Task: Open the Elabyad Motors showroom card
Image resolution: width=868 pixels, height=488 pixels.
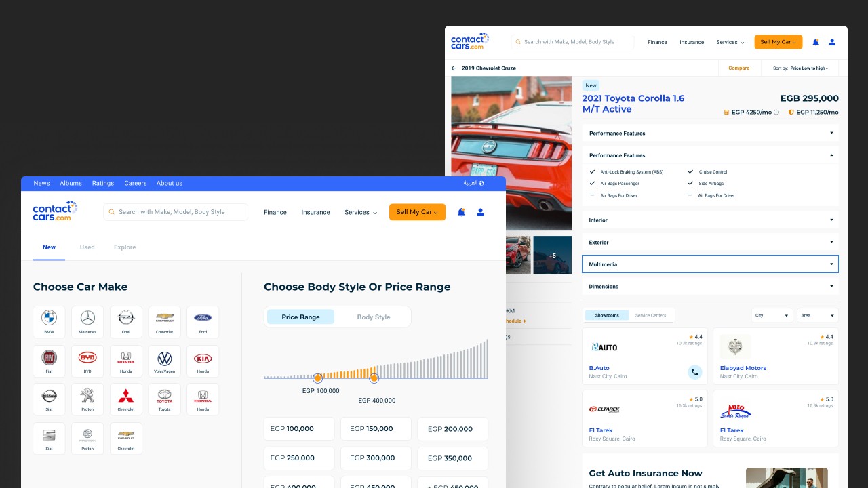Action: coord(776,357)
